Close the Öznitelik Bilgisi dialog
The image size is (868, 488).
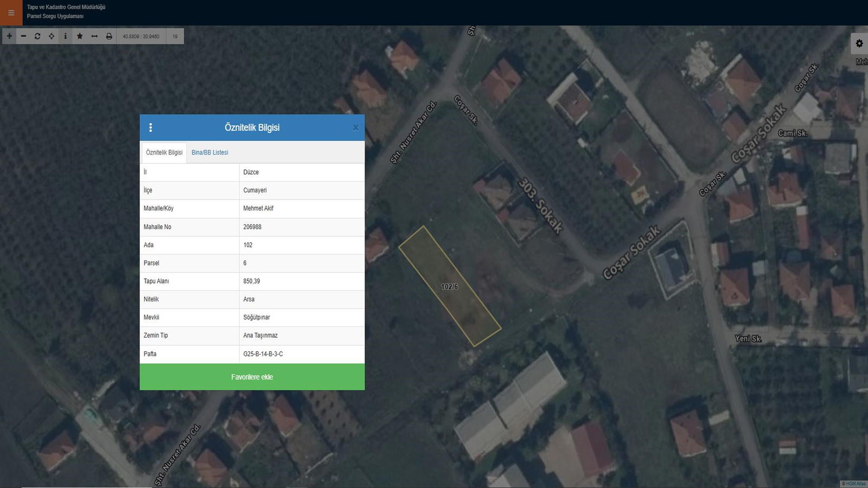[355, 128]
